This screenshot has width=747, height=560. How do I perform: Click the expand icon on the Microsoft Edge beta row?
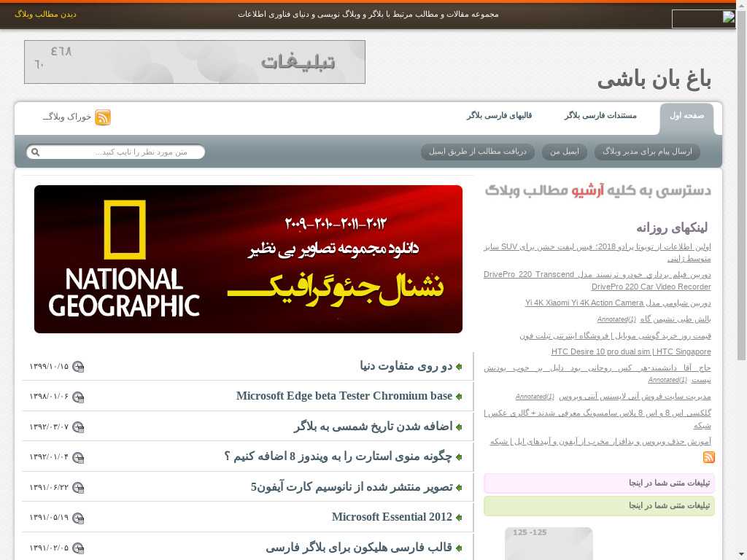[78, 397]
